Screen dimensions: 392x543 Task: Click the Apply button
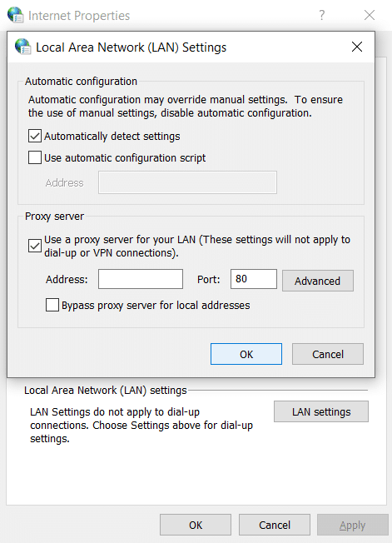[x=353, y=525]
